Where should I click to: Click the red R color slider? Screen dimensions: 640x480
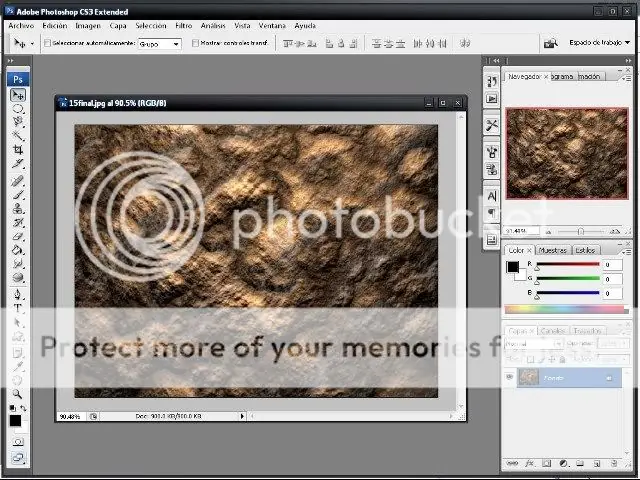point(568,264)
